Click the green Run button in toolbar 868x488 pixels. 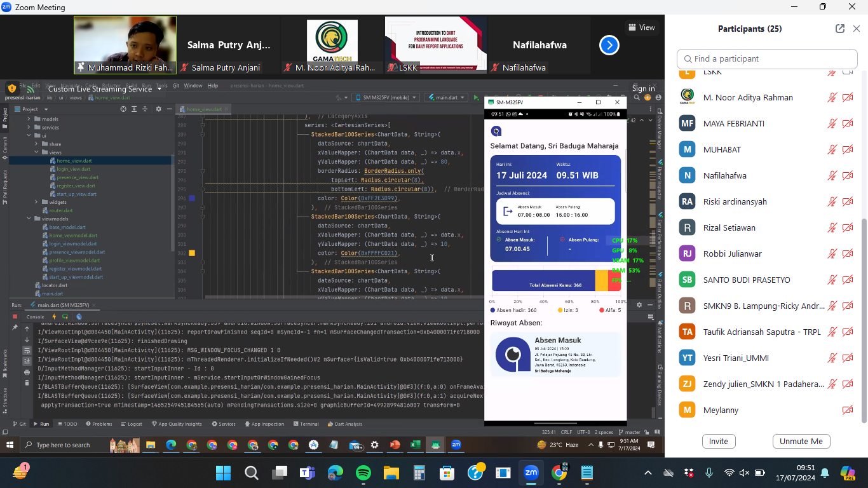coord(476,98)
